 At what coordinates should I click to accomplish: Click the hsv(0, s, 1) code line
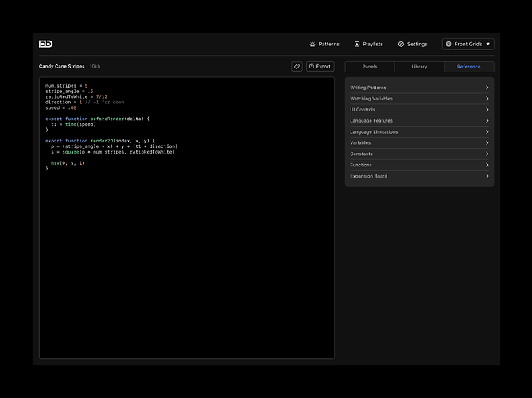click(68, 163)
